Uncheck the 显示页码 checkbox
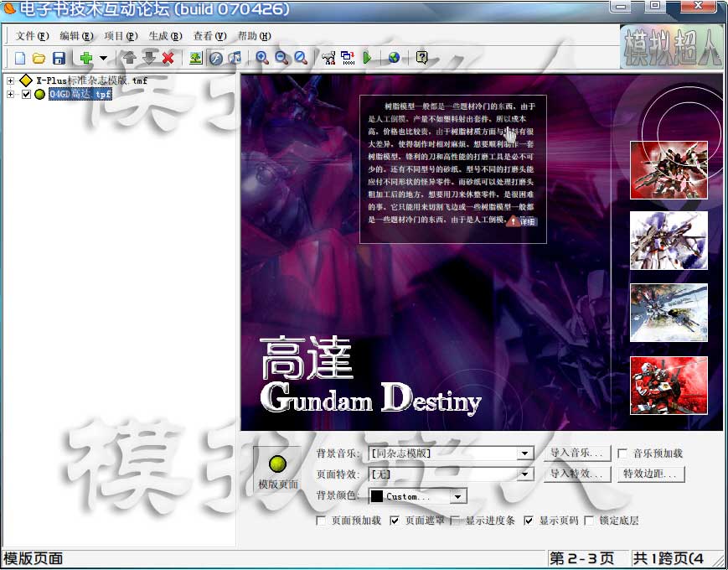Viewport: 728px width, 570px height. click(x=529, y=521)
